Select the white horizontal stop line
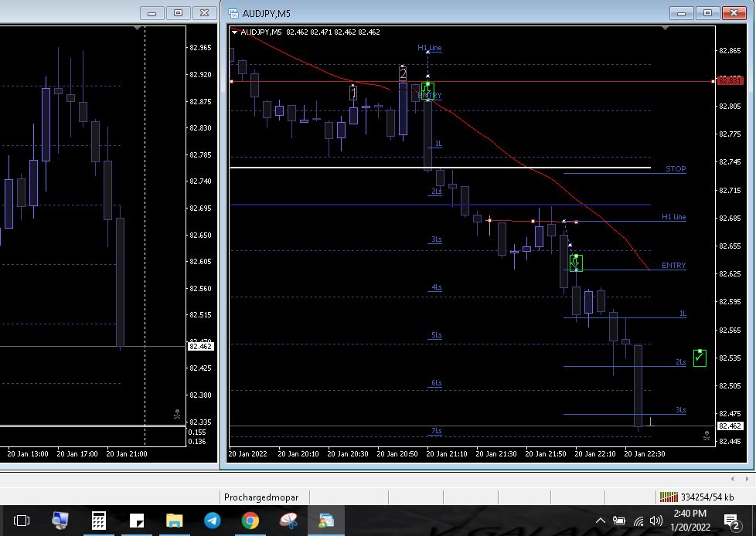Viewport: 756px width, 536px height. [x=440, y=168]
